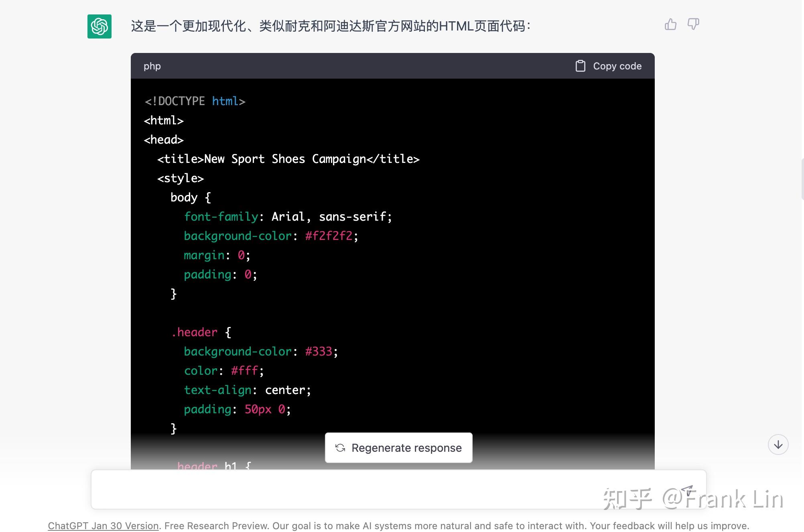The width and height of the screenshot is (804, 532).
Task: Open the ChatGPT Jan 30 Version link
Action: [103, 526]
